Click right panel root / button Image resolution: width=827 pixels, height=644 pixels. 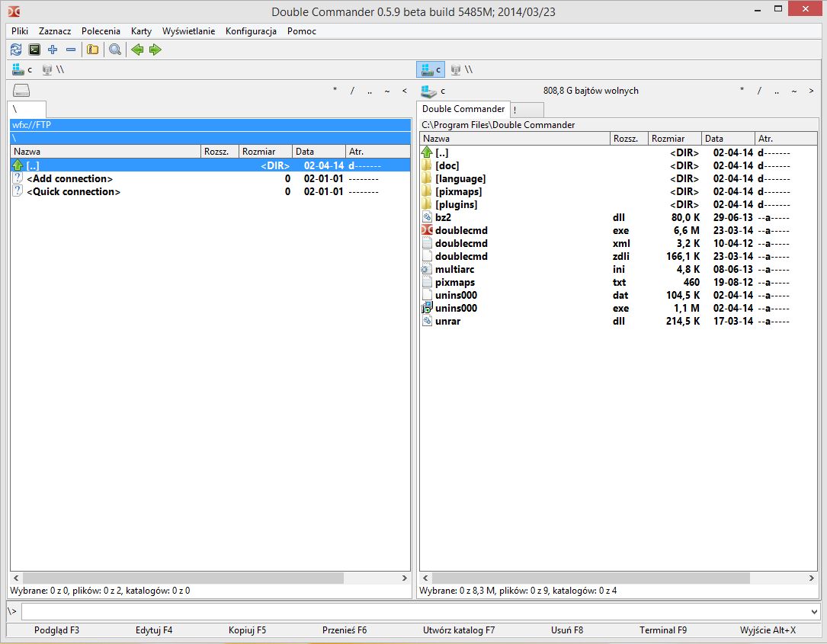[x=759, y=91]
